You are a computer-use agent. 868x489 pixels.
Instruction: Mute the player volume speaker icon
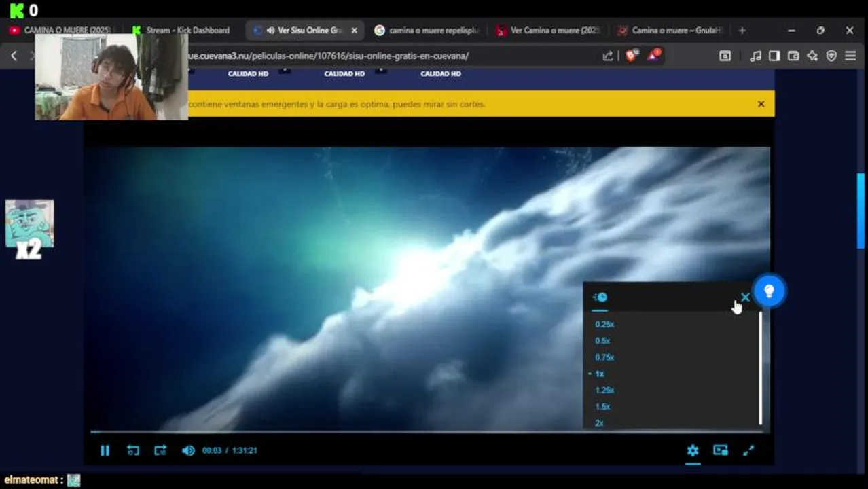click(188, 450)
